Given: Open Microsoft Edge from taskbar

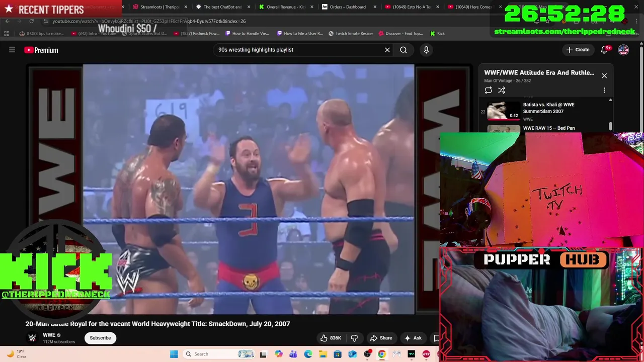Looking at the screenshot, I should (x=308, y=354).
